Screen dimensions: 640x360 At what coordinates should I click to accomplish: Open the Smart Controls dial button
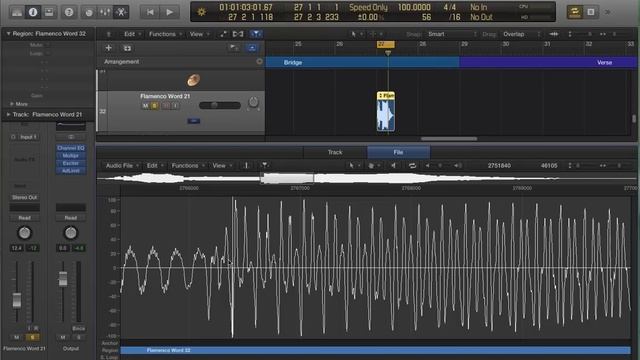[89, 12]
